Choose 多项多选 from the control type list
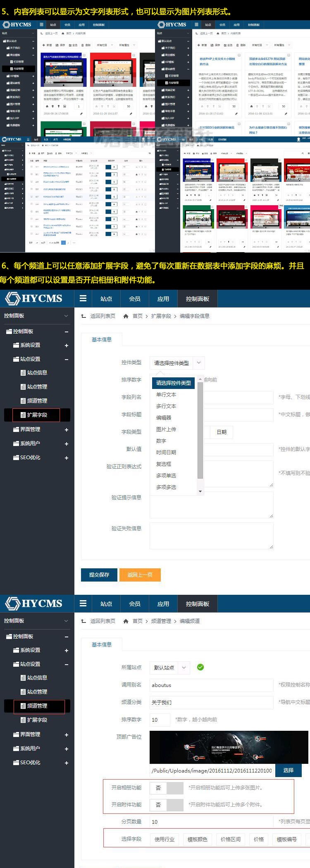 point(166,487)
